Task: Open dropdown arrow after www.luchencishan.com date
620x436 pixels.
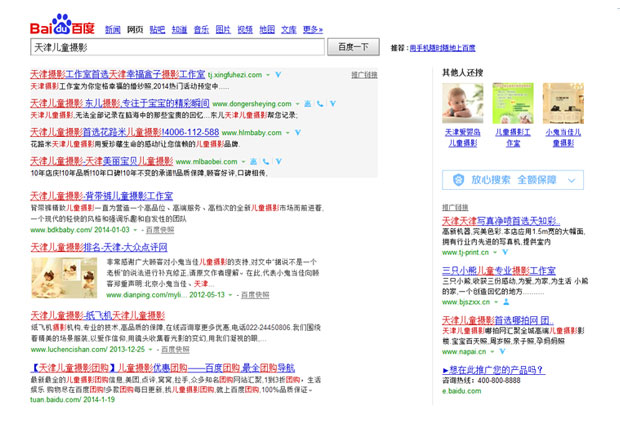Action: 150,350
